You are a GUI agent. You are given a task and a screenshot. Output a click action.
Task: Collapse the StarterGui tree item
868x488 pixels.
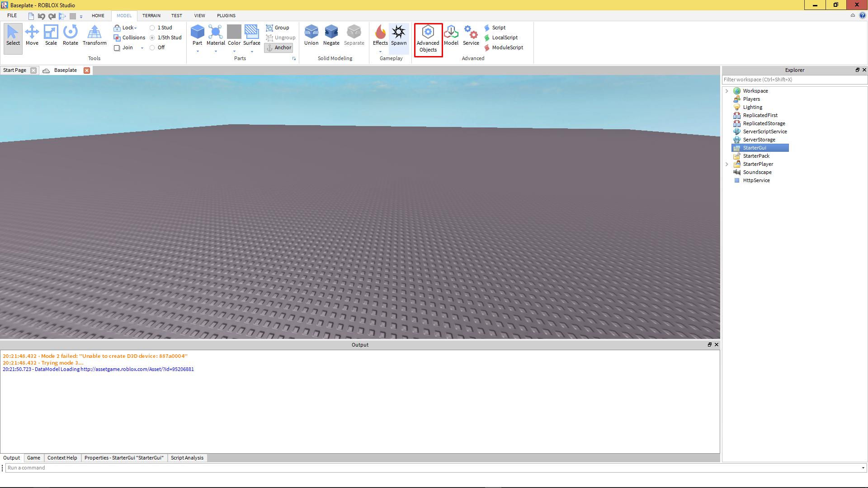[x=728, y=148]
